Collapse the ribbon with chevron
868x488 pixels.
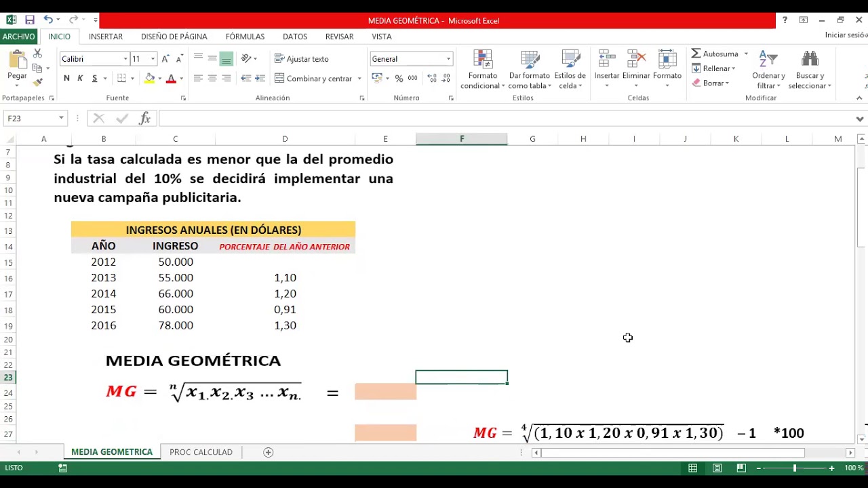click(x=859, y=98)
